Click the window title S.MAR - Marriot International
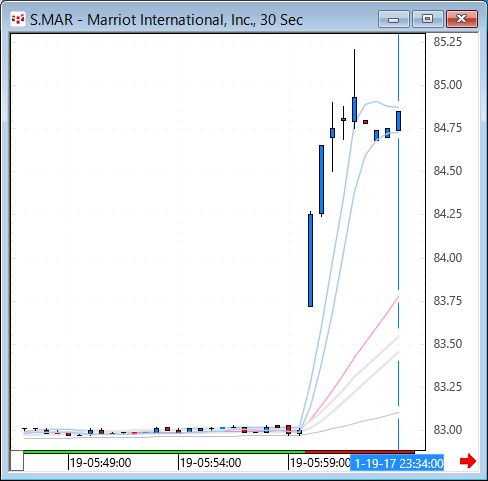 pos(166,20)
